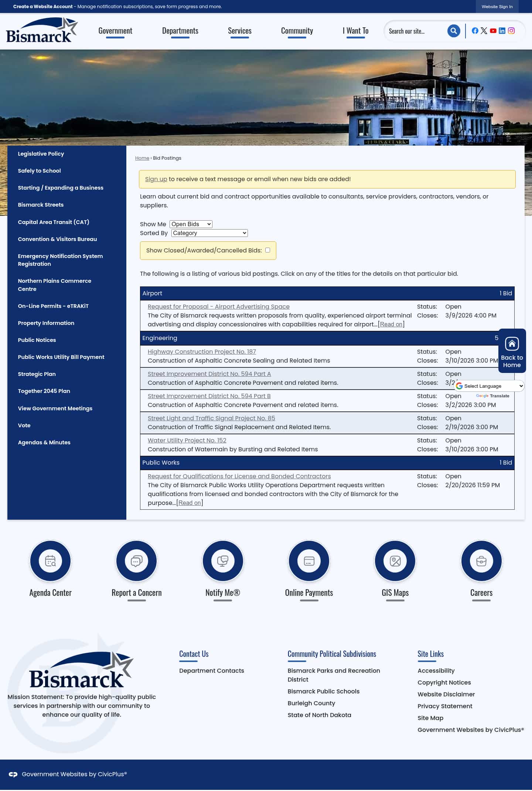Select Property Information in the sidebar

[46, 323]
